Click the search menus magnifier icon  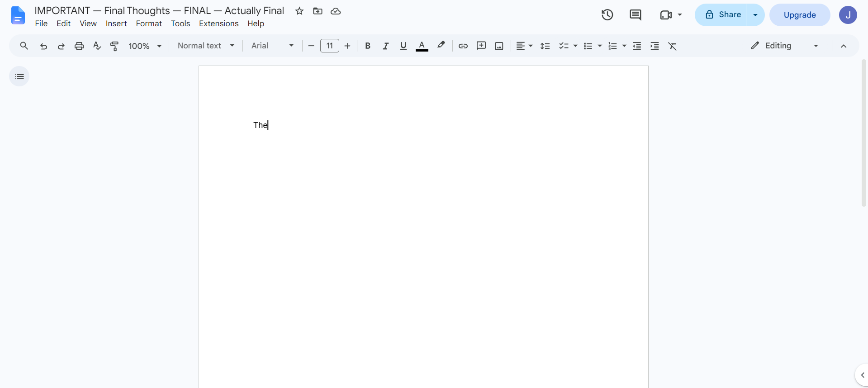[24, 46]
